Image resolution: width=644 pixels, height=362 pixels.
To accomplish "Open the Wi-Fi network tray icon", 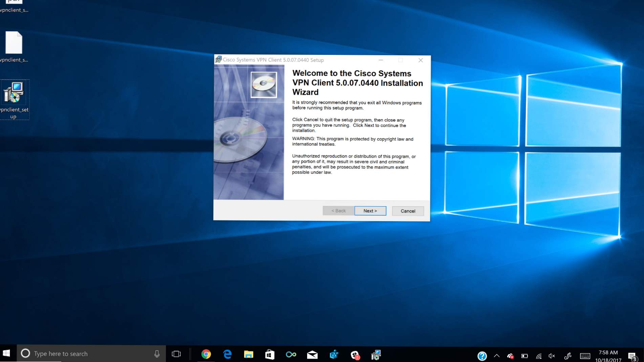I will [x=539, y=356].
